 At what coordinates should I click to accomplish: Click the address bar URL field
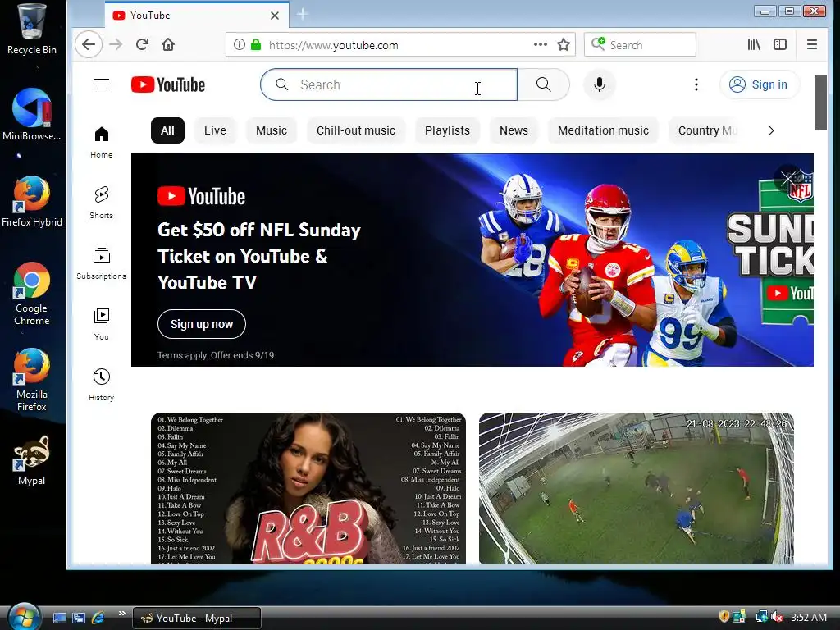[399, 45]
